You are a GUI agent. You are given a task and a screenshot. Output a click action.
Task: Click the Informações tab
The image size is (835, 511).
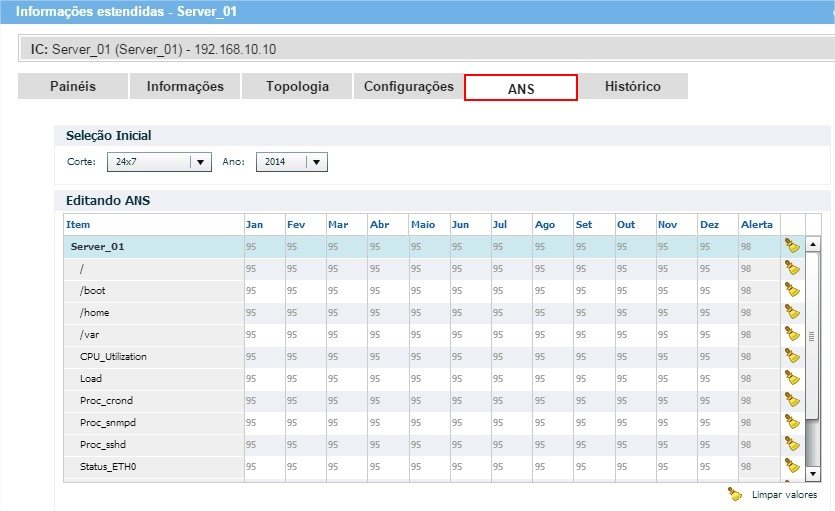click(x=185, y=87)
